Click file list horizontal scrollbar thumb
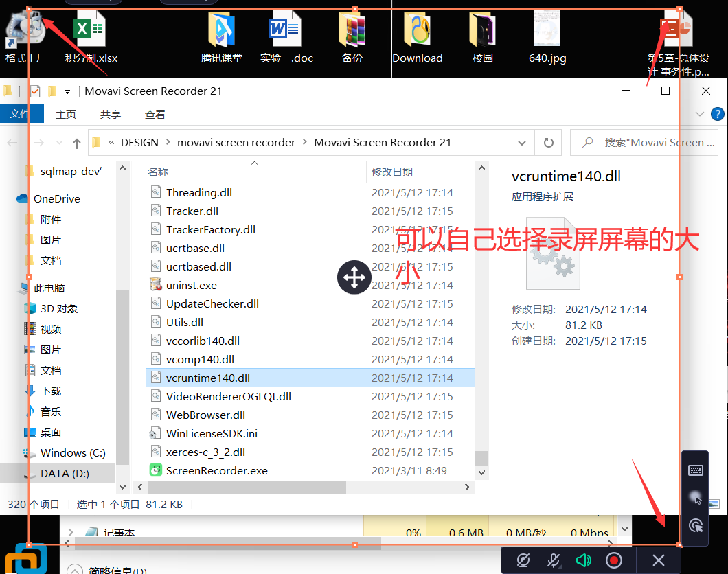The width and height of the screenshot is (728, 574). (247, 487)
